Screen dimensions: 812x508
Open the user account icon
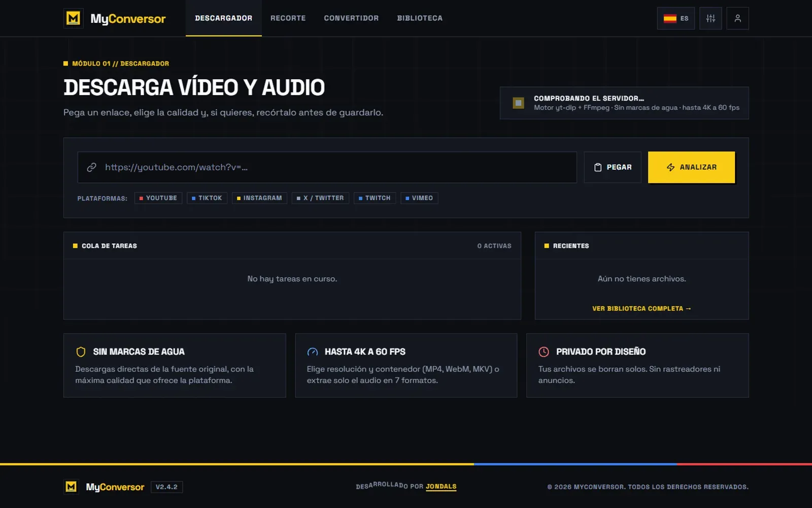point(738,18)
